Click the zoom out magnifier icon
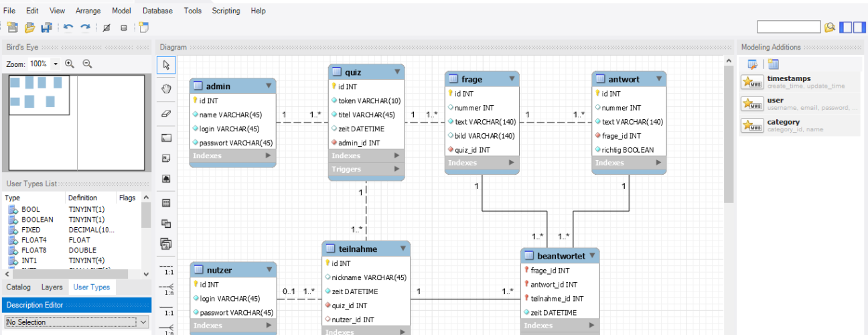The width and height of the screenshot is (868, 335). [x=87, y=64]
